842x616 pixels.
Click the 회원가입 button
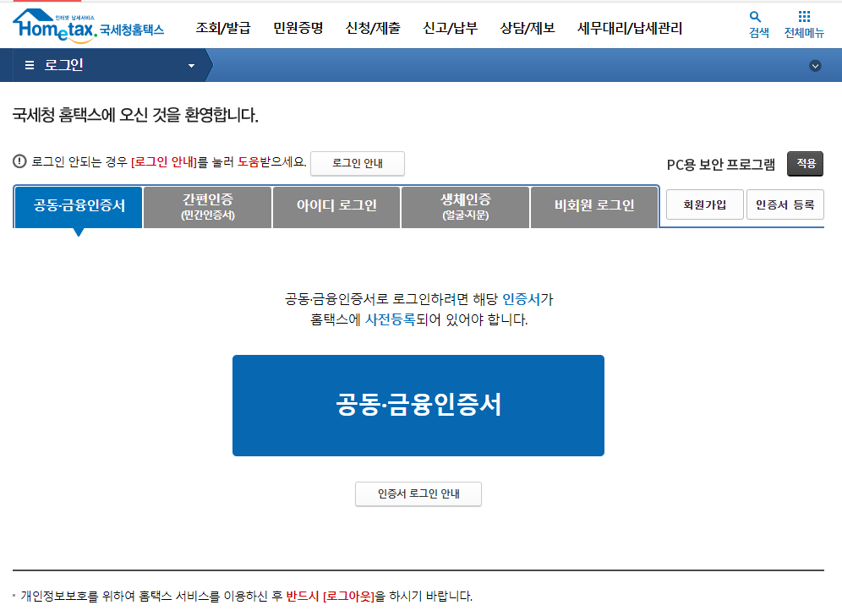pyautogui.click(x=704, y=204)
